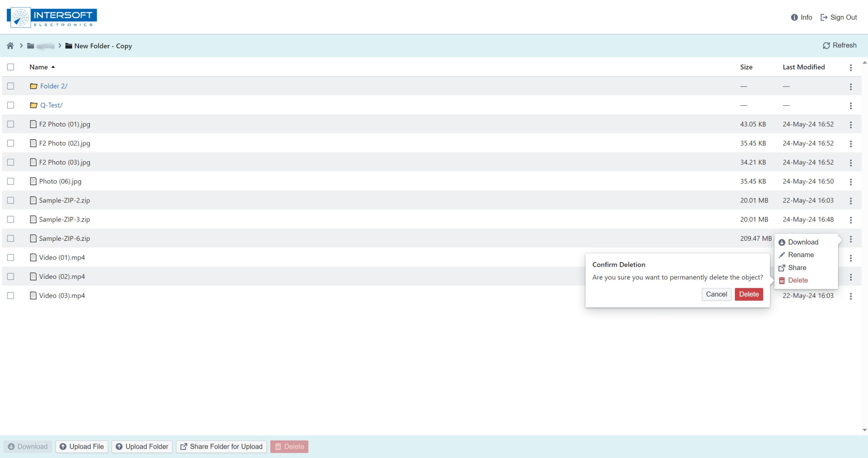Click the Info icon in header
868x458 pixels.
click(794, 17)
